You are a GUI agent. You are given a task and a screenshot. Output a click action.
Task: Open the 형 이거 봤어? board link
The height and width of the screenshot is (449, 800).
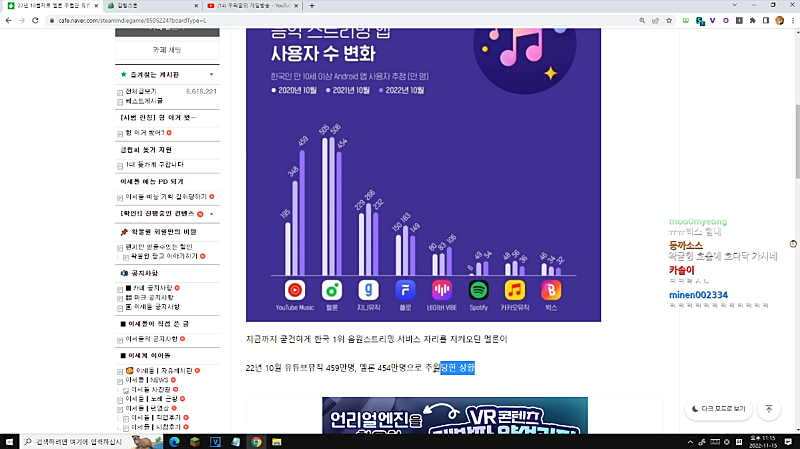(144, 133)
